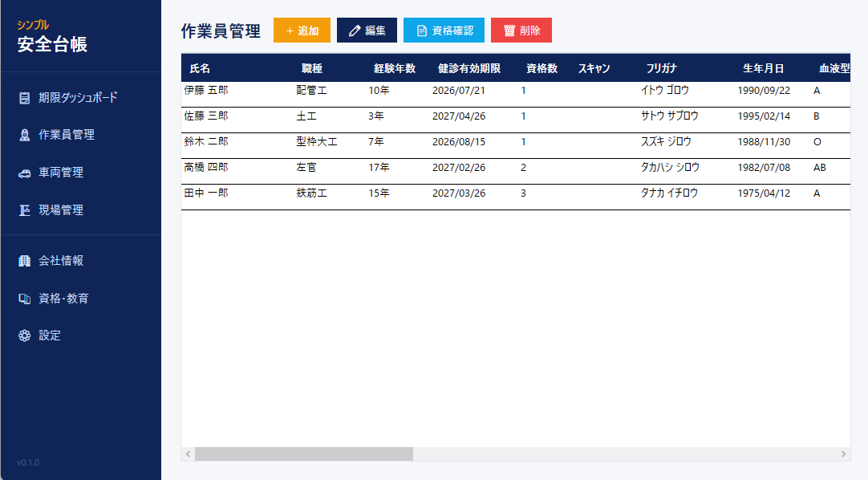Click the clipboard icon beside 期限ダッシュボード

[24, 98]
